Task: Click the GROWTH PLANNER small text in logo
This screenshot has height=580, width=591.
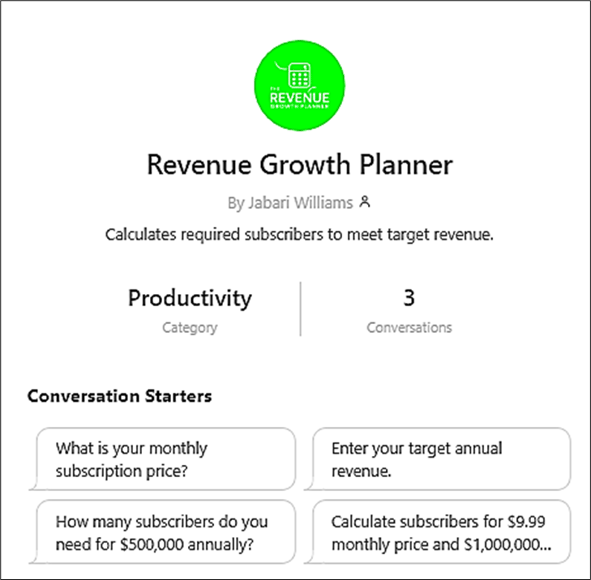Action: tap(299, 106)
